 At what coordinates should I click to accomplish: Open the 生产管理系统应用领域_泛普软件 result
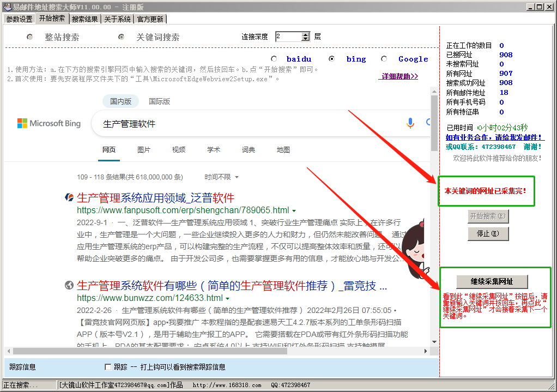[155, 197]
